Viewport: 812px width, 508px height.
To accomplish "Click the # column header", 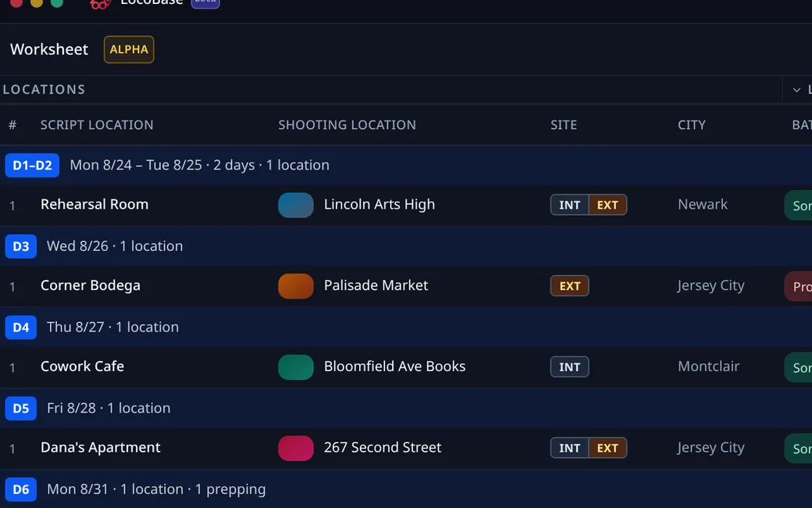I will [12, 125].
